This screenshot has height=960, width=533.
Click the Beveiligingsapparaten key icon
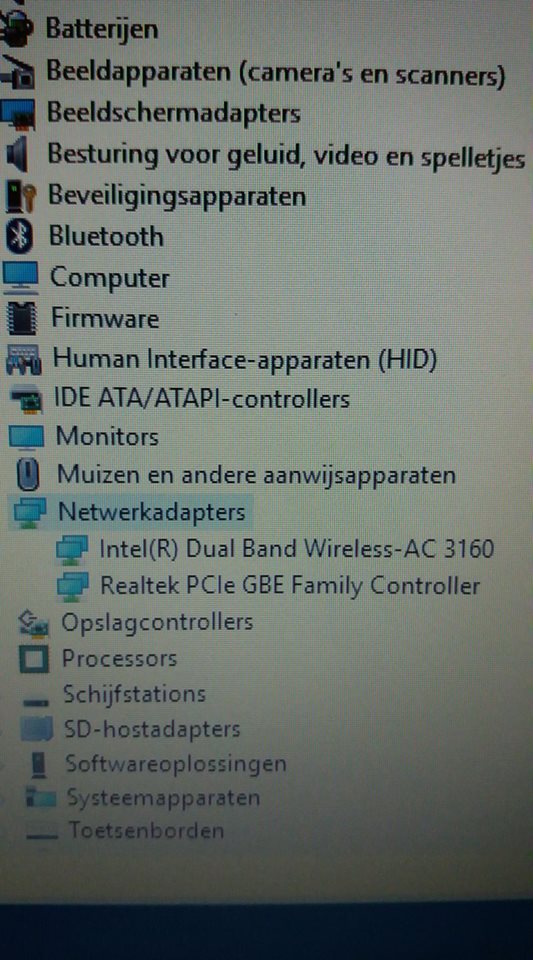(19, 196)
